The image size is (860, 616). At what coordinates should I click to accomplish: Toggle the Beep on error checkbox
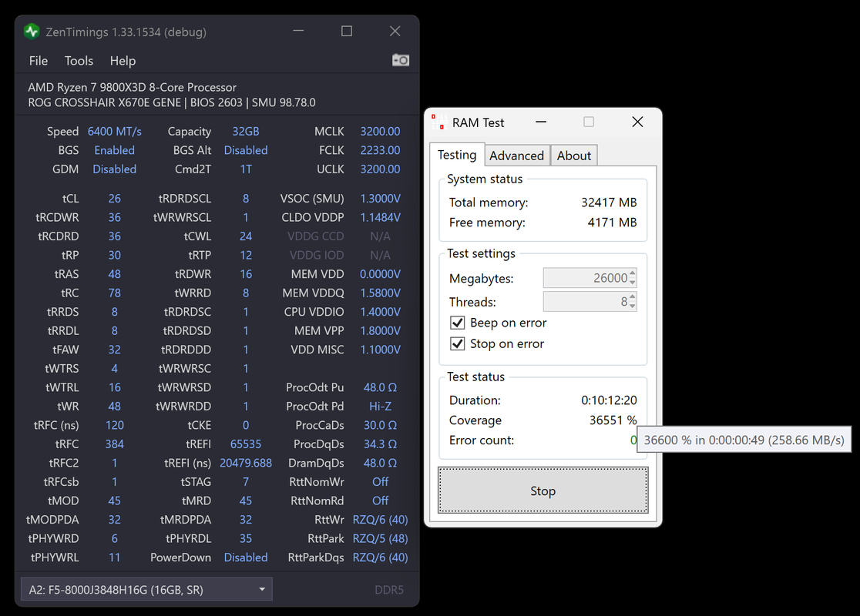click(x=458, y=323)
